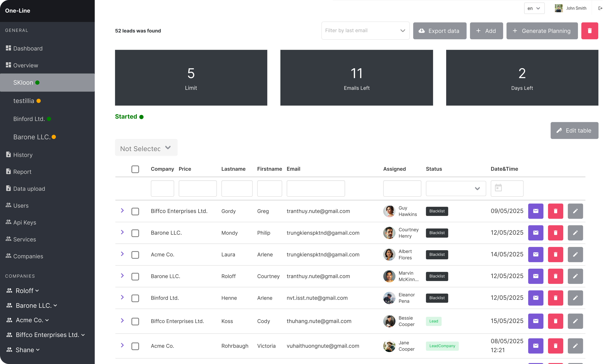
Task: Open Filter by last email dropdown
Action: 365,31
